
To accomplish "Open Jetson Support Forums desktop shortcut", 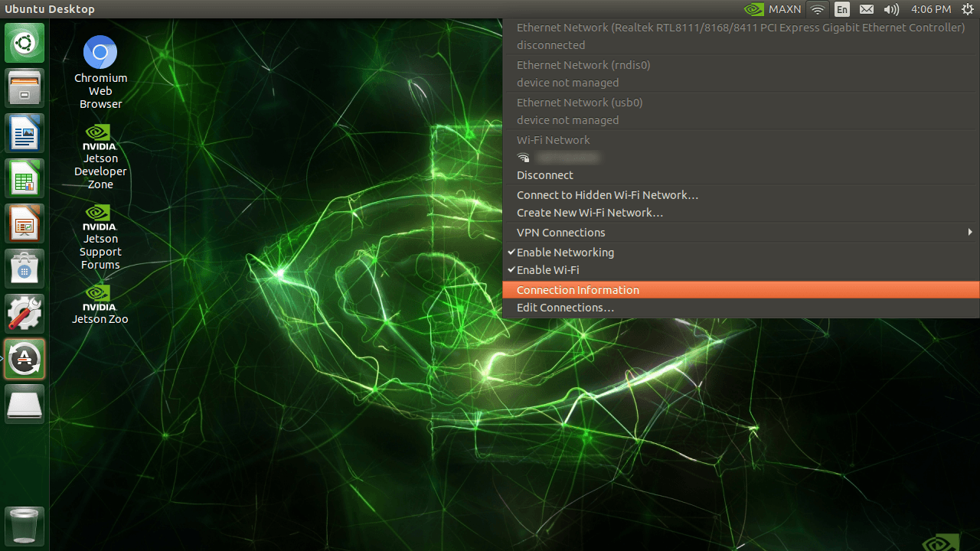I will (x=100, y=237).
